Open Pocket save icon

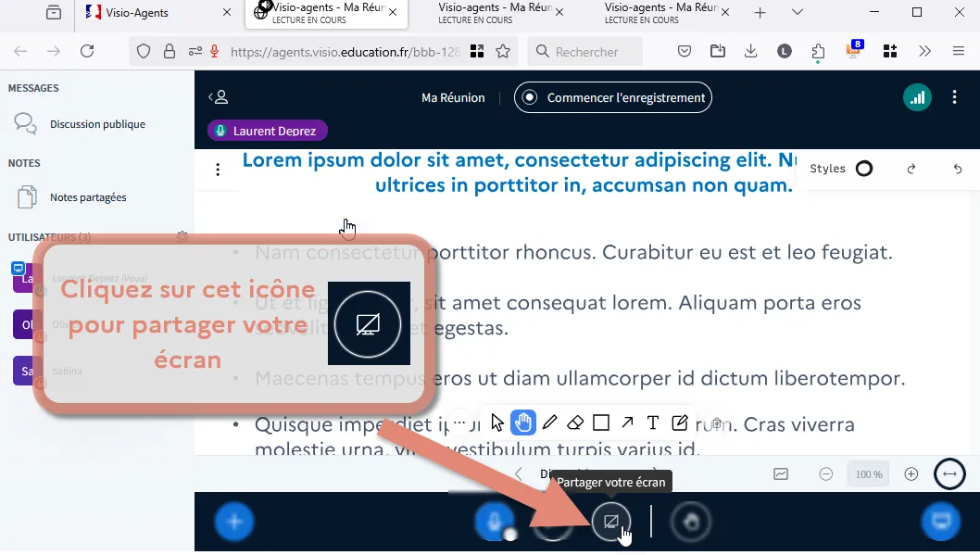pyautogui.click(x=685, y=51)
